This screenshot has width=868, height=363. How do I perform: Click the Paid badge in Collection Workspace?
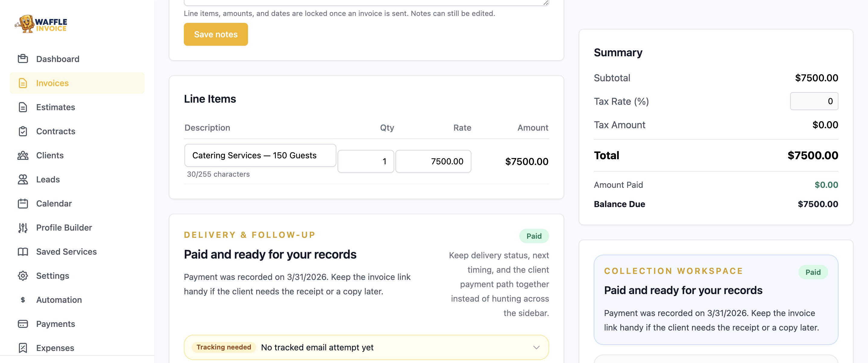click(813, 272)
